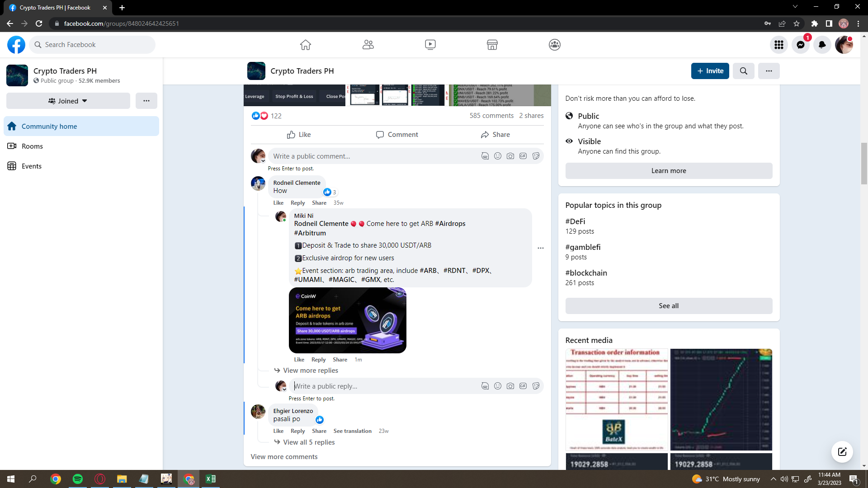This screenshot has width=868, height=488.
Task: Like Miki Ni's reply
Action: 299,360
